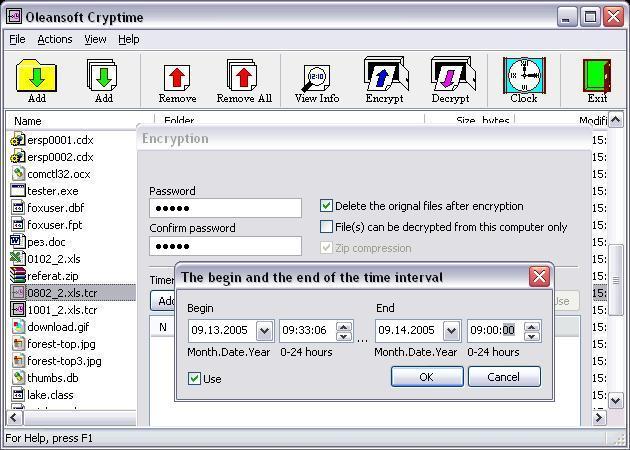
Task: Open the Clock tool
Action: [x=524, y=75]
